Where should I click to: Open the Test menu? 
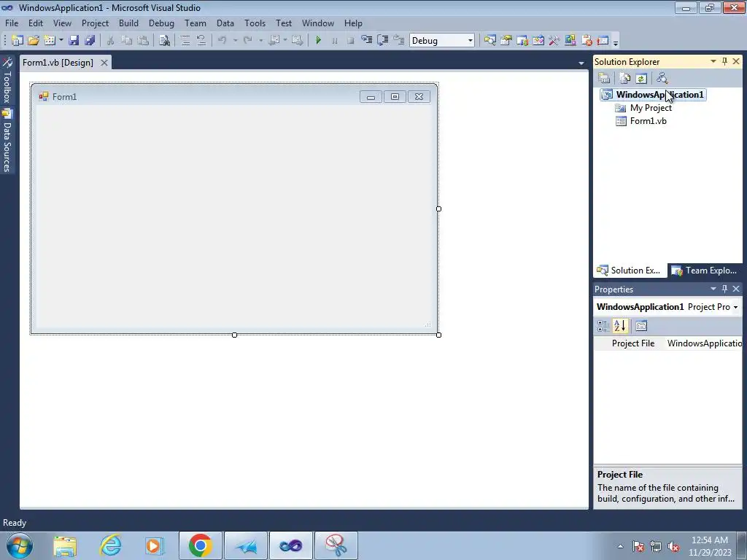(x=284, y=23)
